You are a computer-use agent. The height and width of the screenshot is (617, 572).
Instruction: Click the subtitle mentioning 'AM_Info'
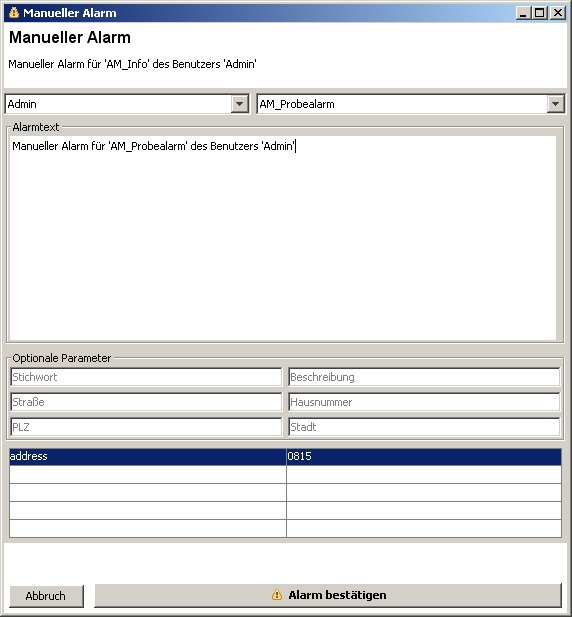click(132, 64)
